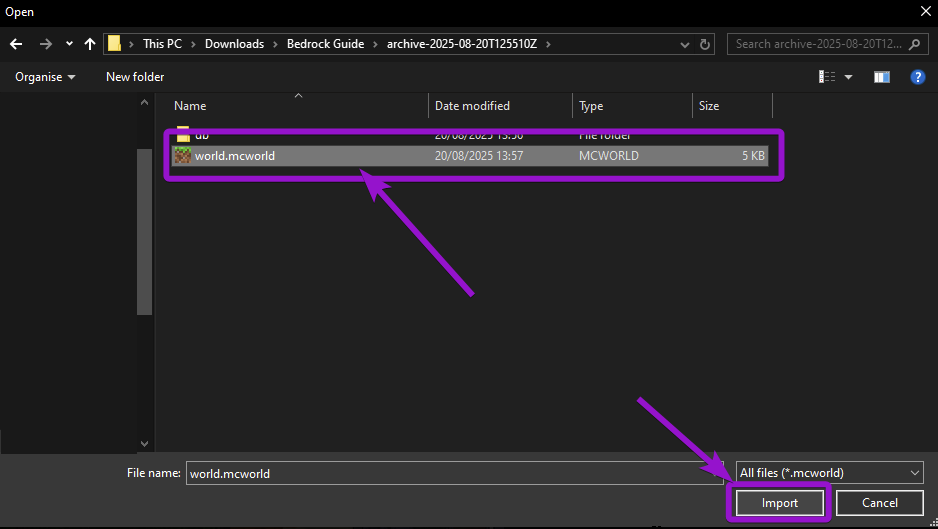Expand chevron after Downloads breadcrumb

[275, 44]
